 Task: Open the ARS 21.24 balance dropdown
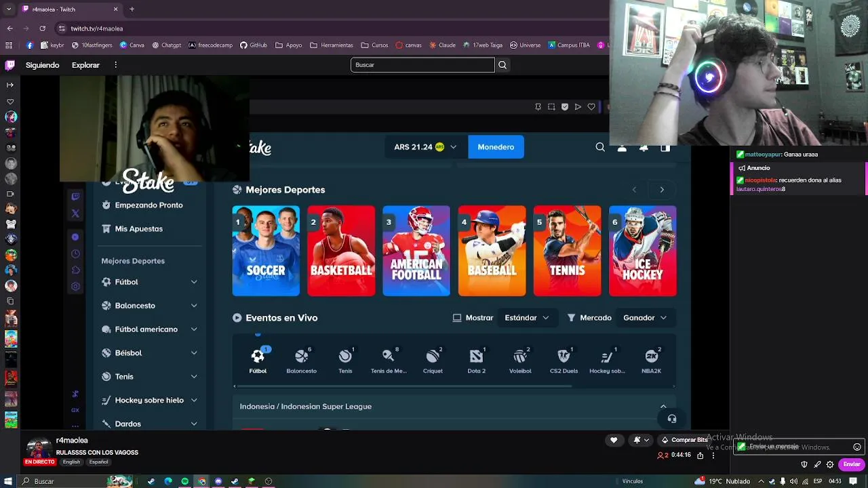425,147
